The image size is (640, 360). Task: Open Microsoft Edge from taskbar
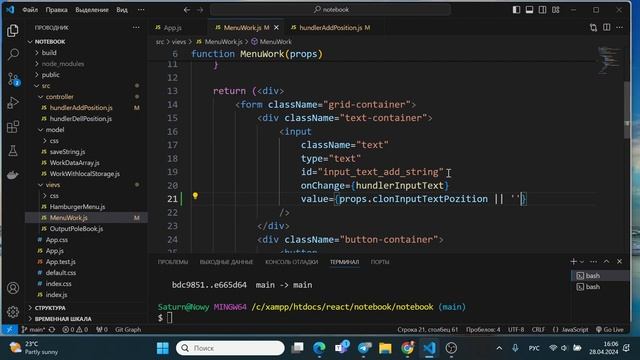pos(319,348)
